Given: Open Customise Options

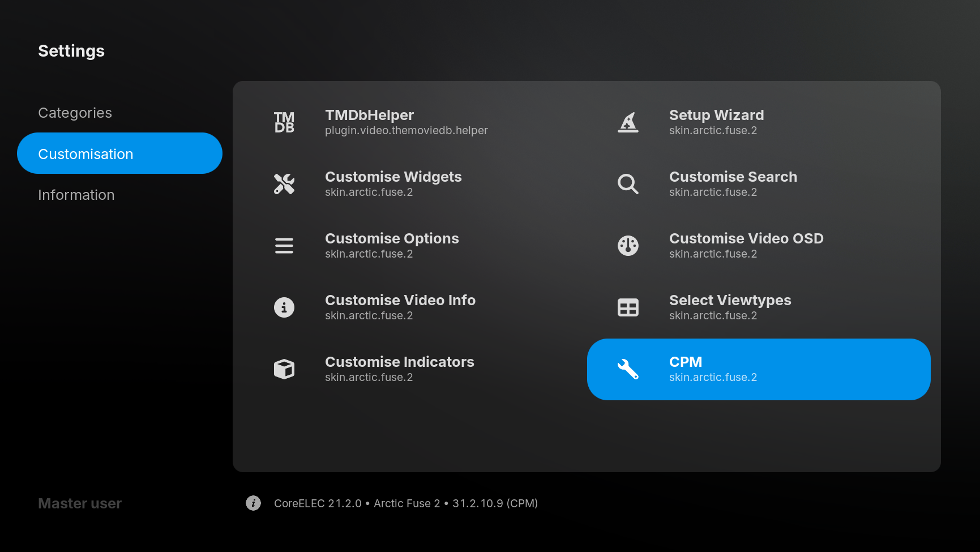Looking at the screenshot, I should click(415, 246).
